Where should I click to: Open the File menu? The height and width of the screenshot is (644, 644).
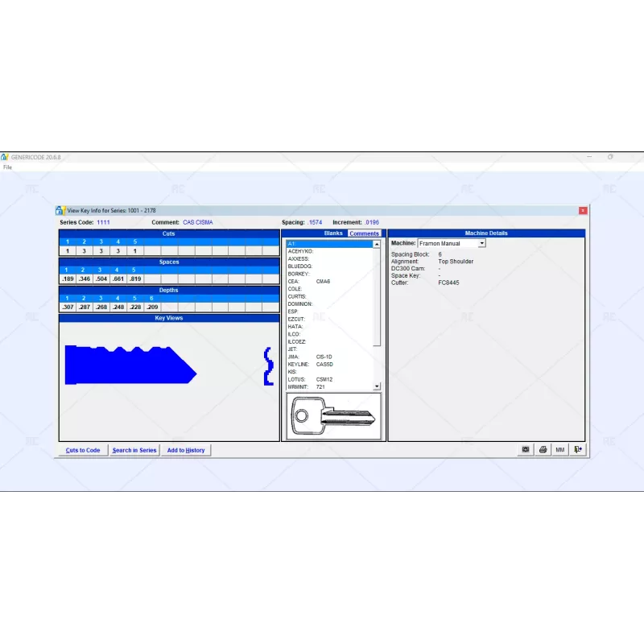[x=7, y=167]
